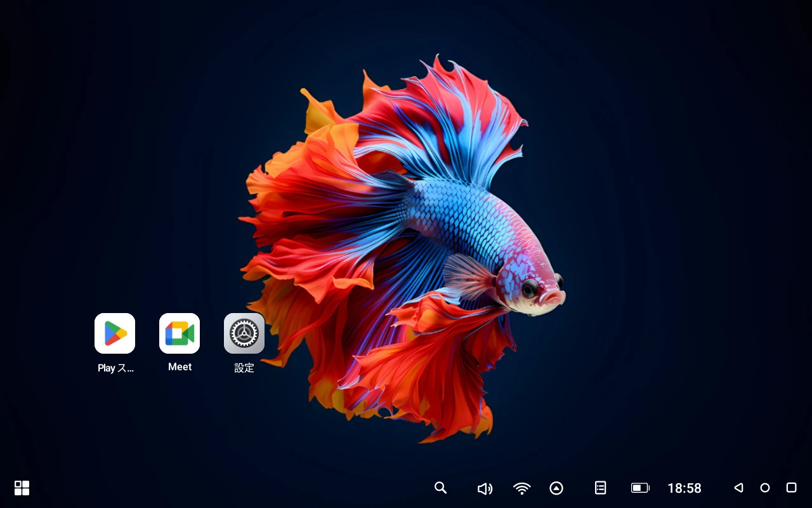Click the 設定 text label
812x508 pixels.
point(244,368)
